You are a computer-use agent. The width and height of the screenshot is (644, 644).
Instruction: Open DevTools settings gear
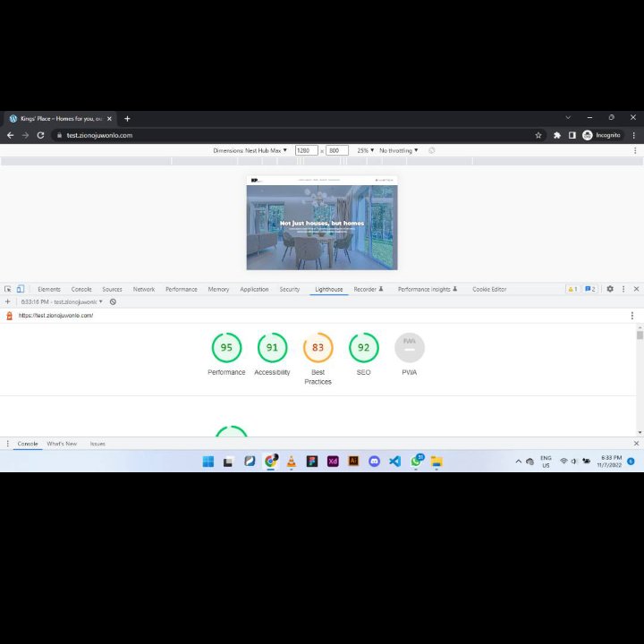click(x=610, y=289)
